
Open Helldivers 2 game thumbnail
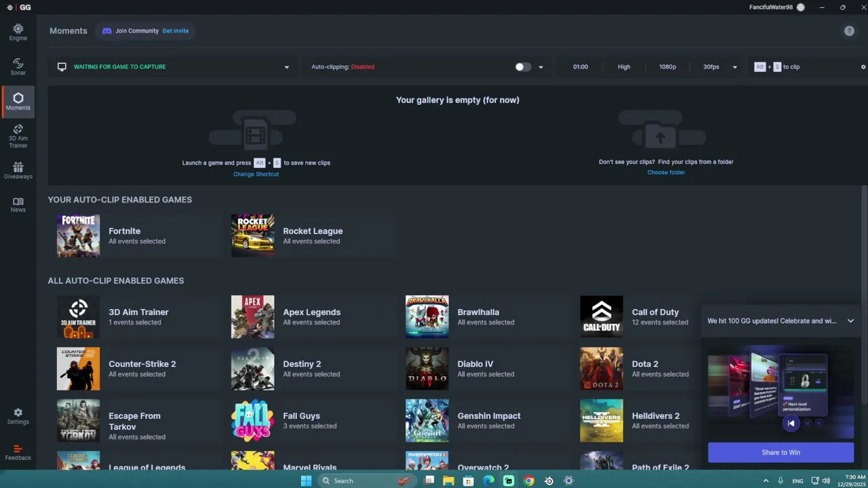[x=601, y=421]
